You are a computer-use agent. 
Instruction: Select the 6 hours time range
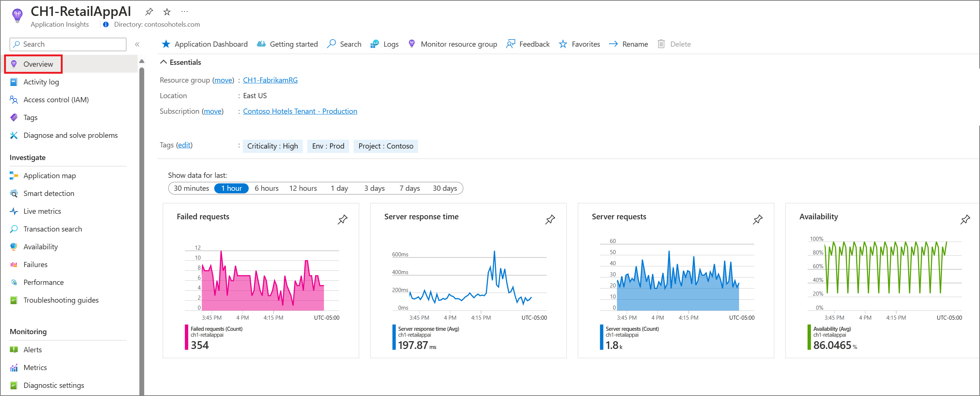coord(266,188)
